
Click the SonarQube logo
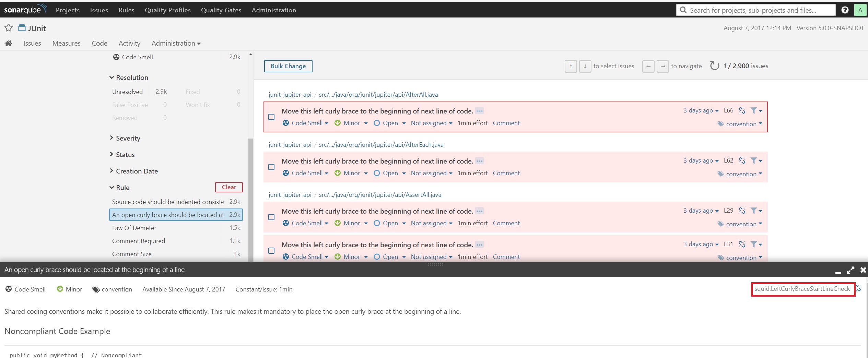[x=25, y=9]
